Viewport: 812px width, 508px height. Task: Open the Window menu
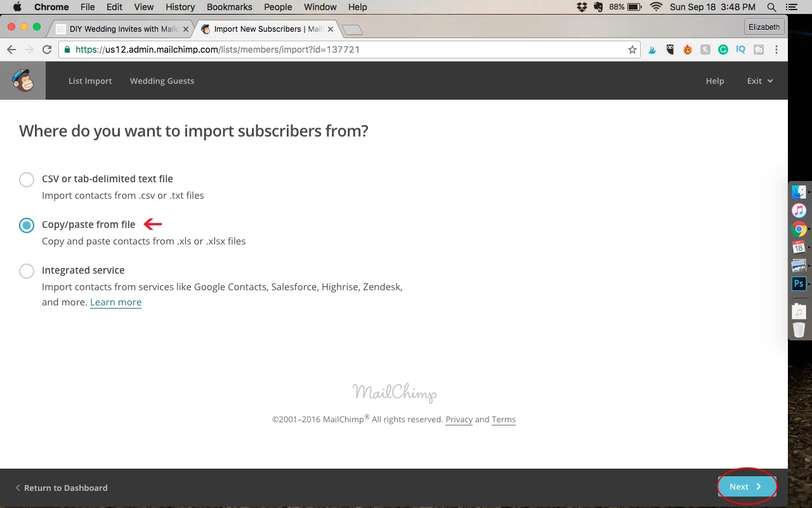[320, 7]
